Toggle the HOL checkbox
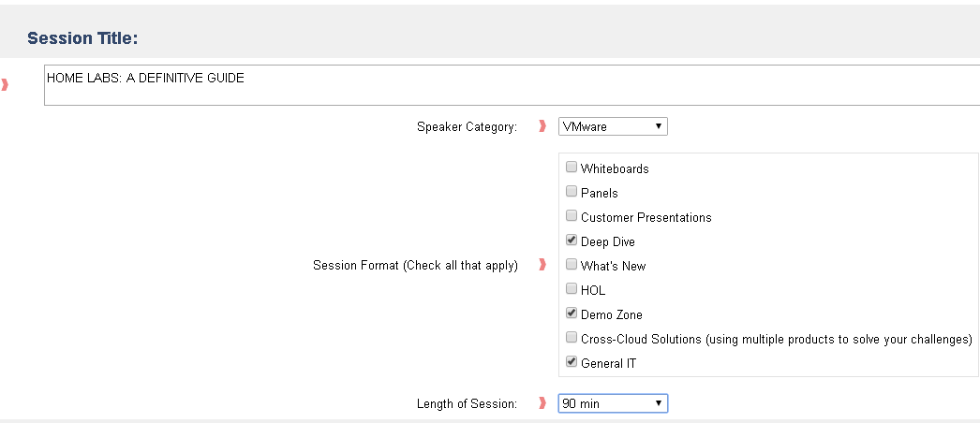980x423 pixels. click(x=572, y=289)
